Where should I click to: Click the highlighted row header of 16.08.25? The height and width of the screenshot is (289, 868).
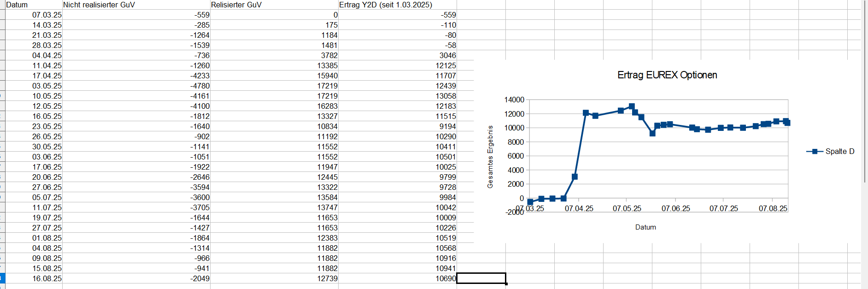tap(2, 278)
